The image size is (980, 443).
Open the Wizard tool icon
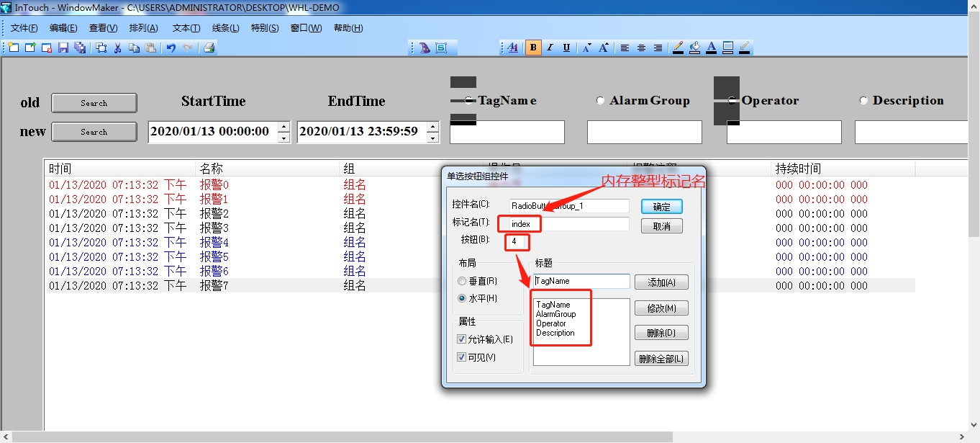(424, 47)
